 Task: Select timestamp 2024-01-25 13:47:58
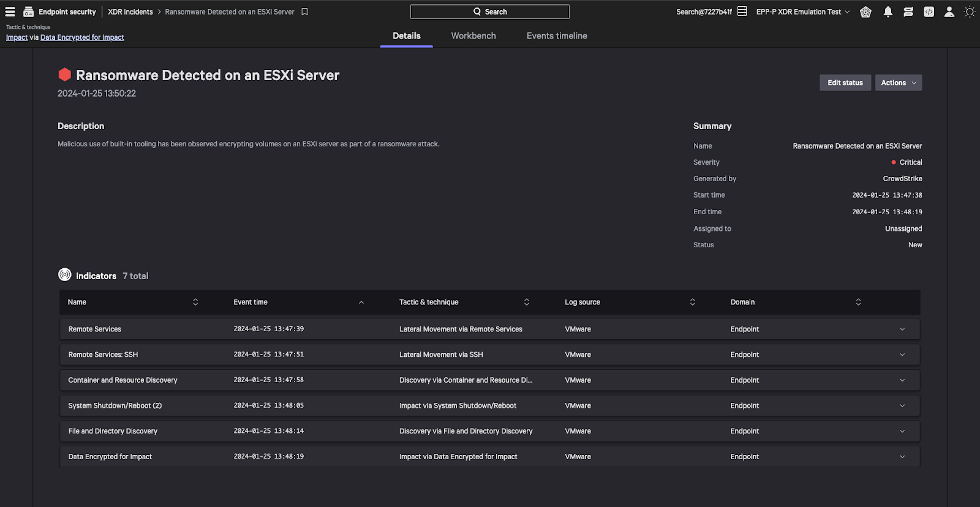tap(268, 380)
